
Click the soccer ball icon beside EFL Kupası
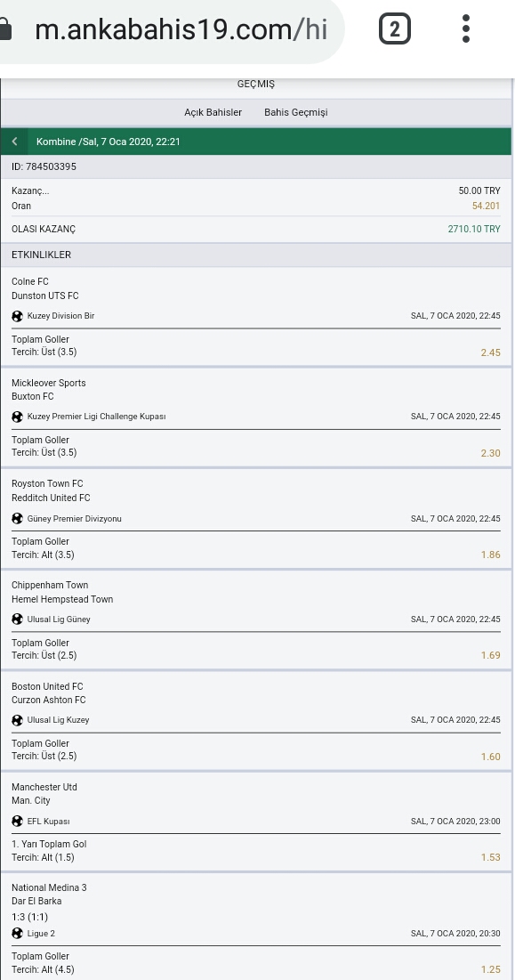coord(18,822)
